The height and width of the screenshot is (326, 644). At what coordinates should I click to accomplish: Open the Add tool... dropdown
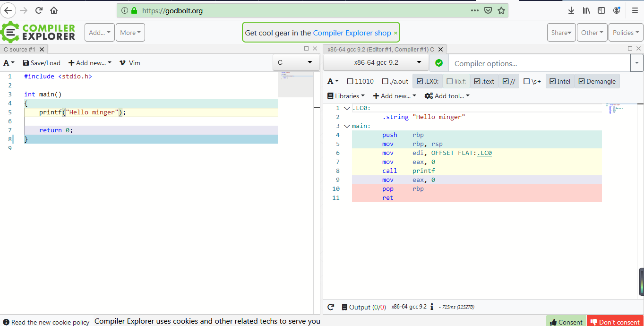[x=447, y=96]
